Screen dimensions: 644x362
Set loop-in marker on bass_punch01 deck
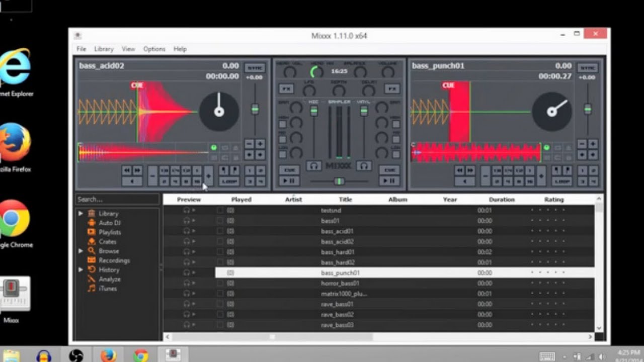click(556, 170)
